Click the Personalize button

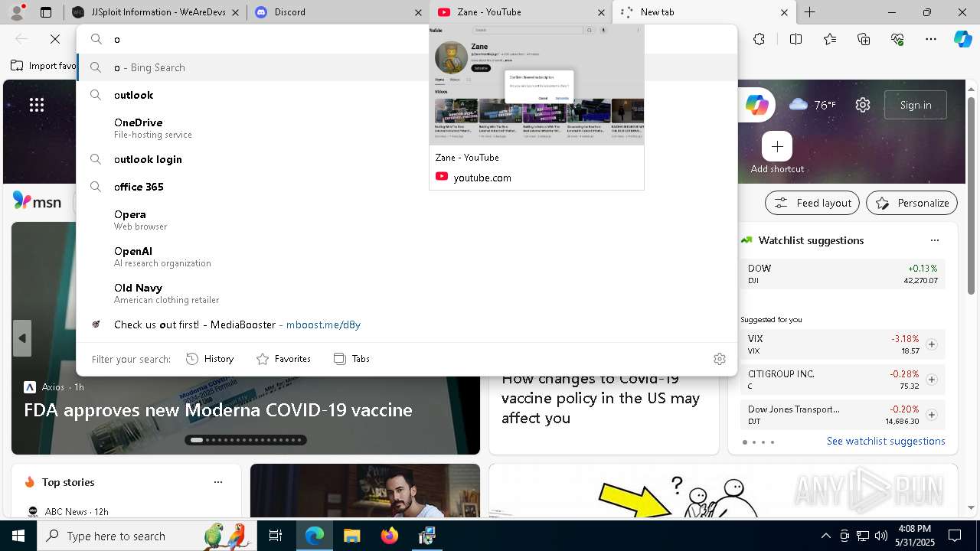pyautogui.click(x=912, y=203)
